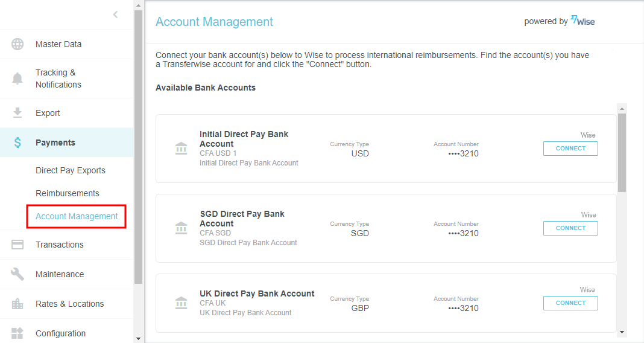The height and width of the screenshot is (343, 644).
Task: Click the Rates & Locations building icon
Action: tap(17, 304)
